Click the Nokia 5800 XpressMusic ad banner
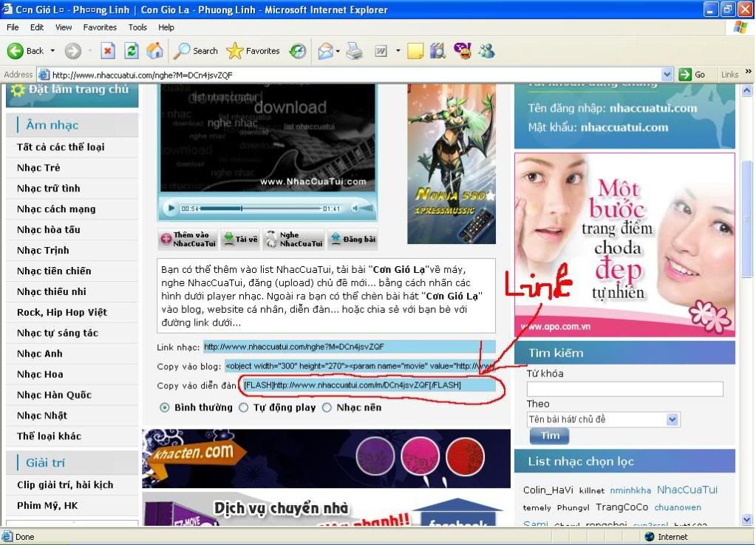The width and height of the screenshot is (756, 545). (452, 164)
